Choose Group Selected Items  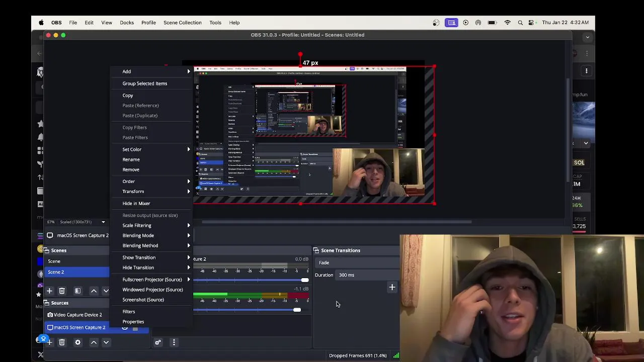(145, 83)
